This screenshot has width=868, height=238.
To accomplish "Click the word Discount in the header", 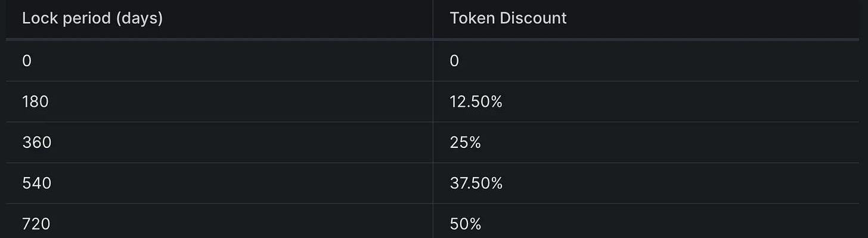I will 534,18.
